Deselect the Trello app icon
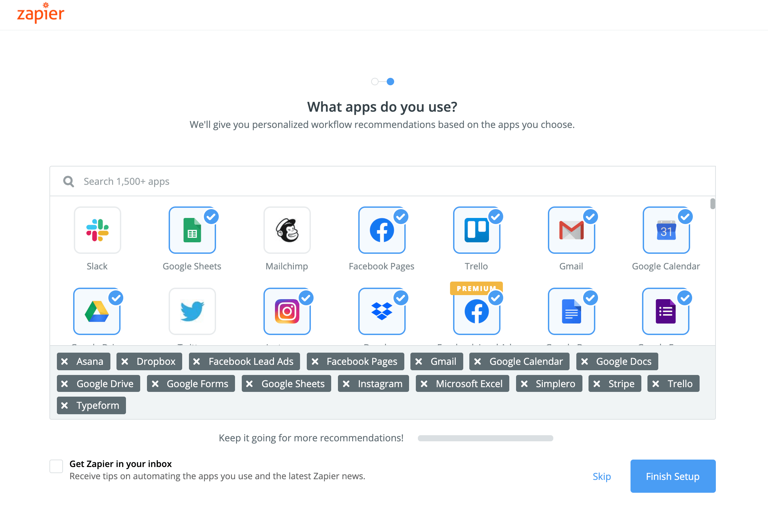Viewport: 768px width, 532px height. pos(476,230)
